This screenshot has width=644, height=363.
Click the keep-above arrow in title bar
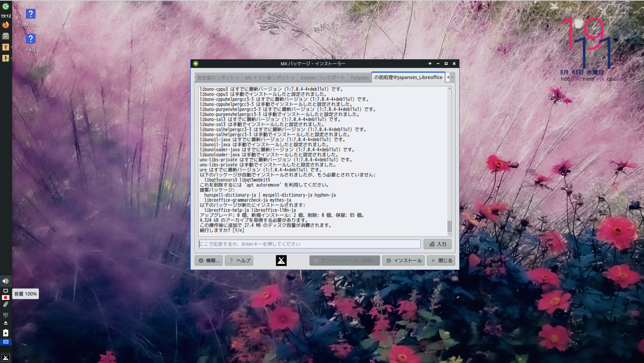[430, 64]
